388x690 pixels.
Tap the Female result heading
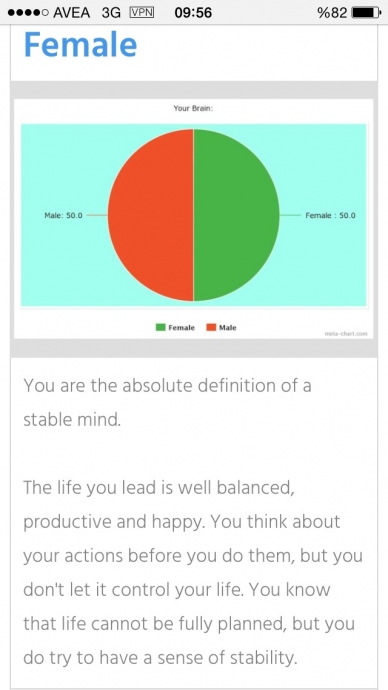coord(80,44)
